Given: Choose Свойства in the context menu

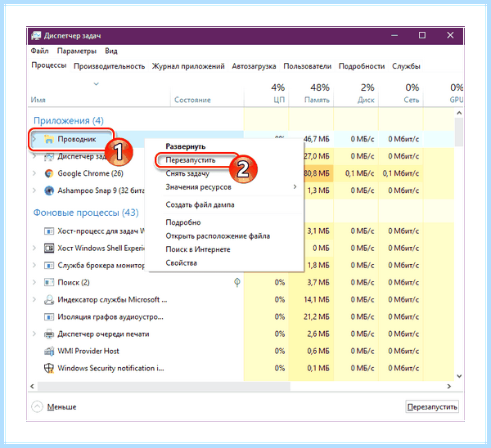Looking at the screenshot, I should [x=181, y=262].
